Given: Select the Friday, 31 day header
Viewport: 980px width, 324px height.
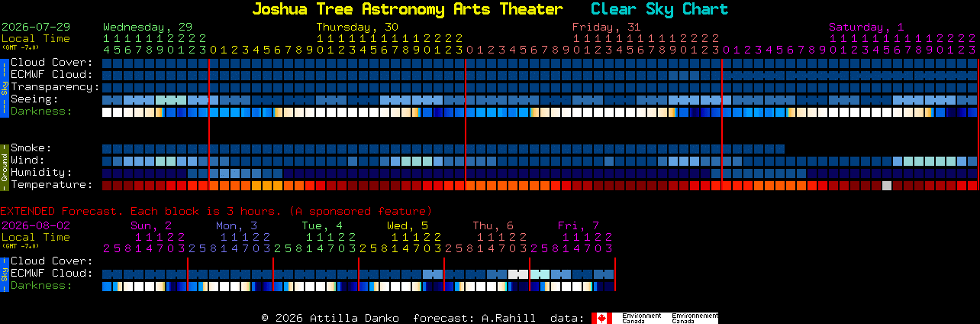Looking at the screenshot, I should point(606,27).
